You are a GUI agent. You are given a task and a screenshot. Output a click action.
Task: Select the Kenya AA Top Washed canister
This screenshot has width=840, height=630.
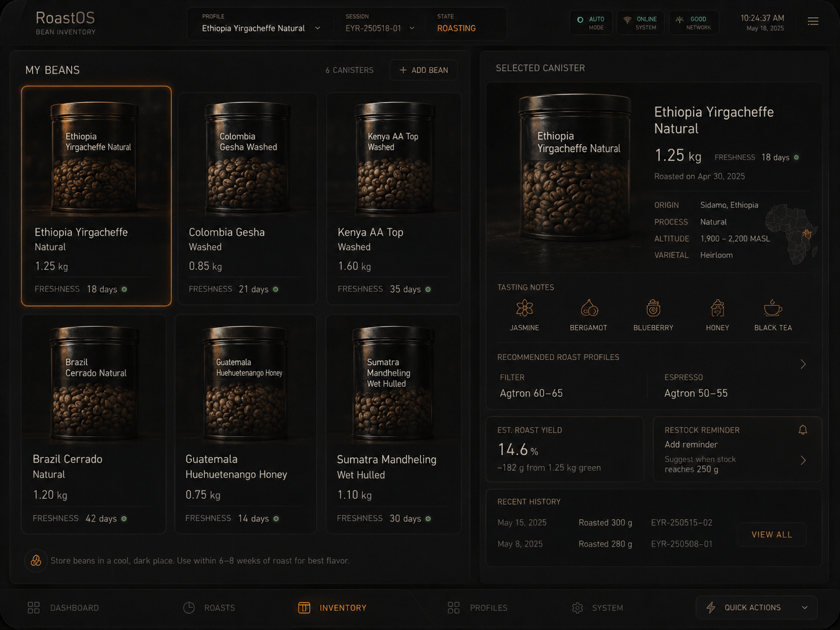394,198
